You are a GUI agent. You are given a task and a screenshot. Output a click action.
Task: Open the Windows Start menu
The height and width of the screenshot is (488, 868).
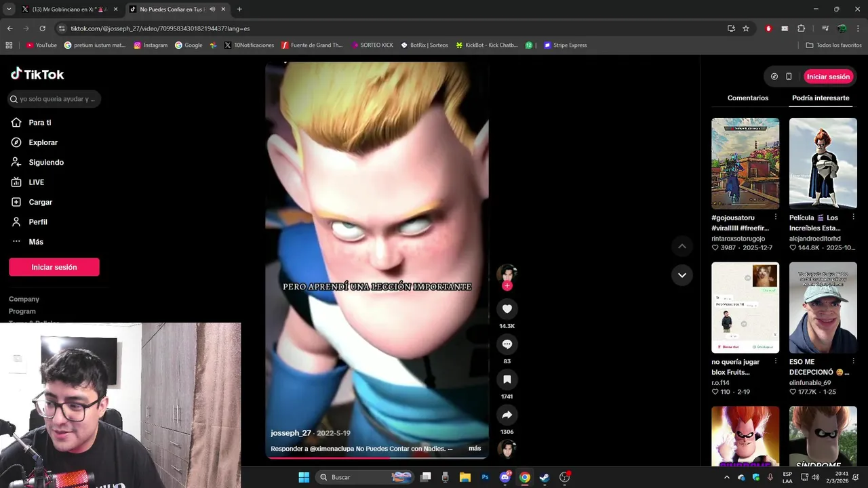tap(304, 477)
